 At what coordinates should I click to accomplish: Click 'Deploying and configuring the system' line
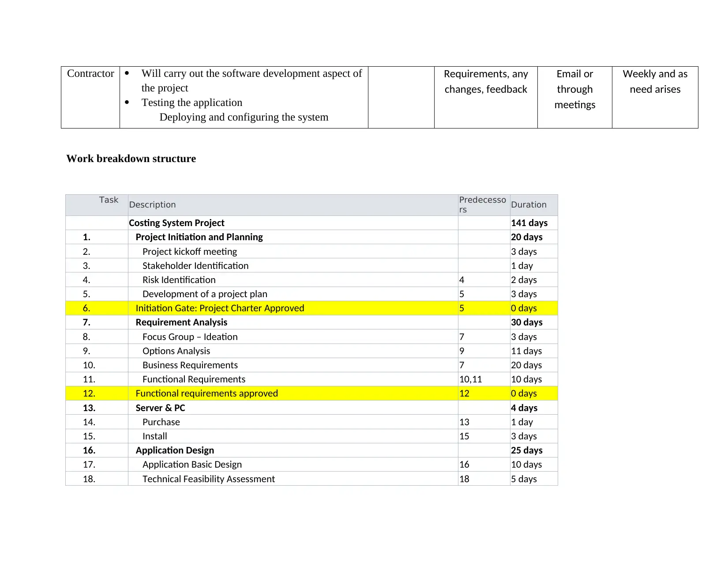click(244, 117)
